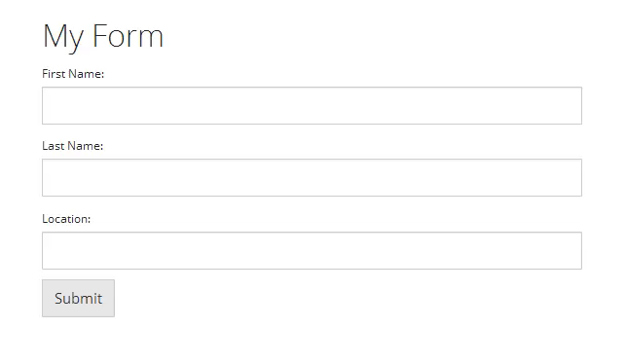This screenshot has width=626, height=364.
Task: Activate the field for entering a given name
Action: pos(312,105)
